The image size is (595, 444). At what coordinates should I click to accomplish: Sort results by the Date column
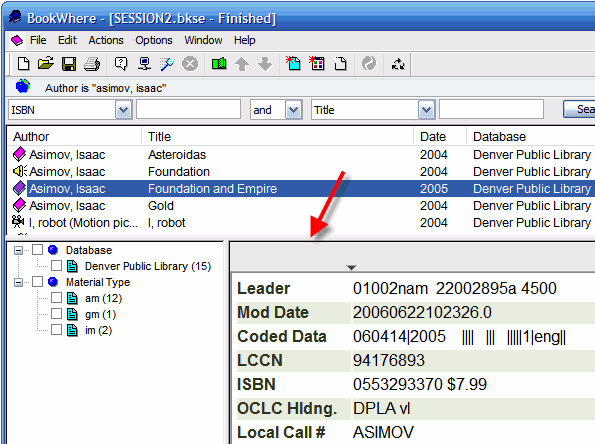440,137
